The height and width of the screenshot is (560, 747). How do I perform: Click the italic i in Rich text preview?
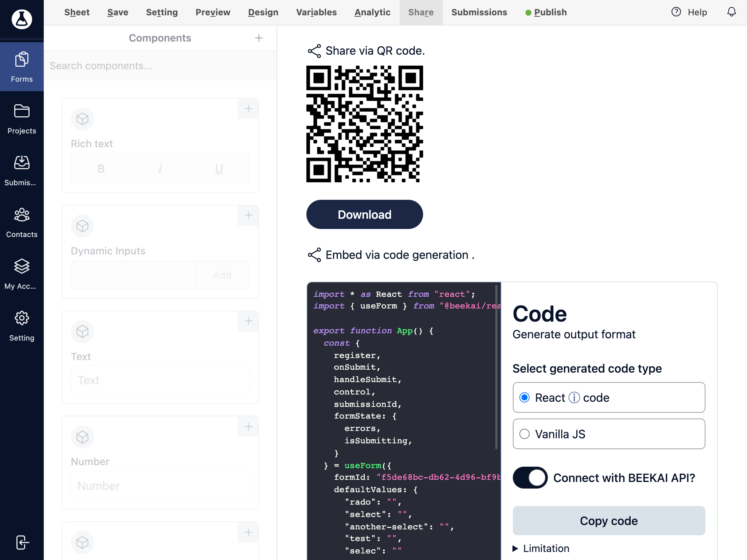(x=160, y=168)
